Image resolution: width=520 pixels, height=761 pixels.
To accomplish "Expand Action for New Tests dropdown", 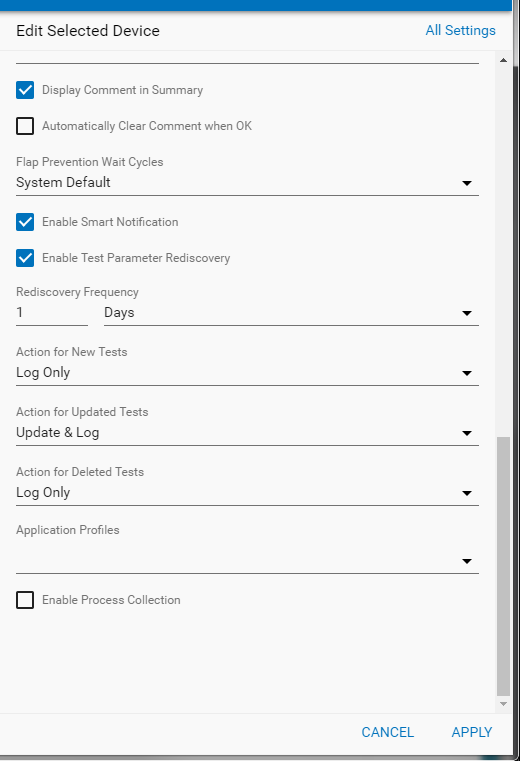I will (247, 373).
